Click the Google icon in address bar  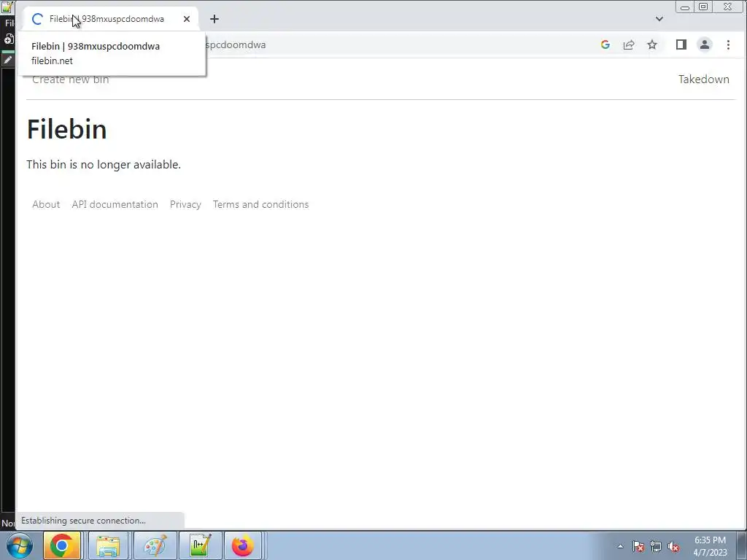605,44
